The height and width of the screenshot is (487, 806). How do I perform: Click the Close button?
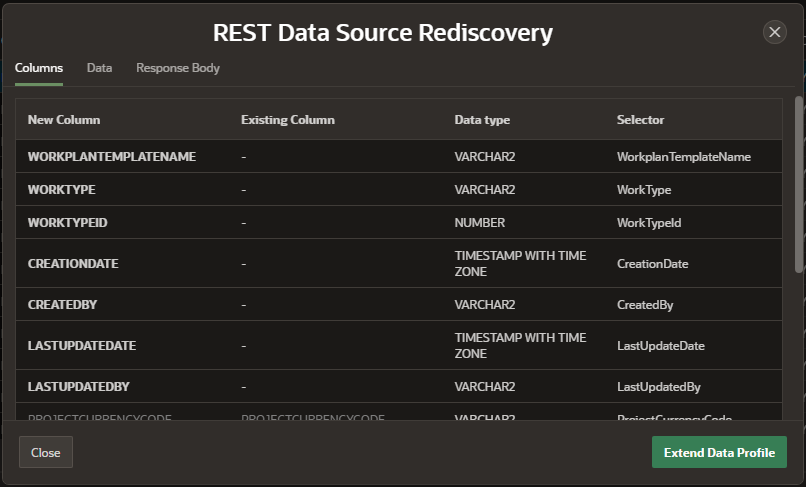pyautogui.click(x=46, y=452)
